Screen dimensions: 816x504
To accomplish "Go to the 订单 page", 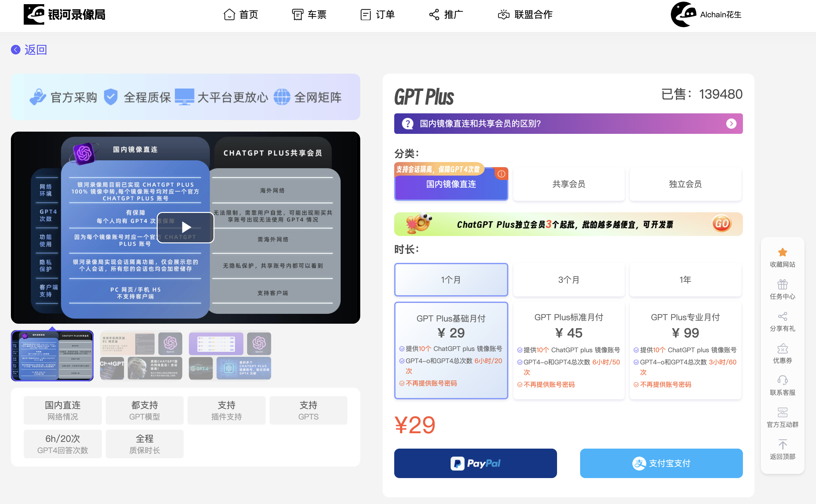I will coord(378,15).
